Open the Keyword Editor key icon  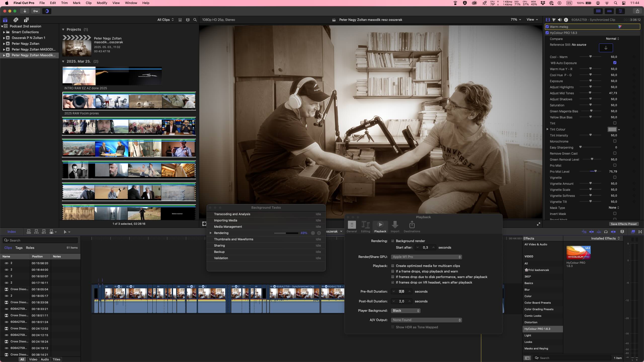[x=35, y=11]
